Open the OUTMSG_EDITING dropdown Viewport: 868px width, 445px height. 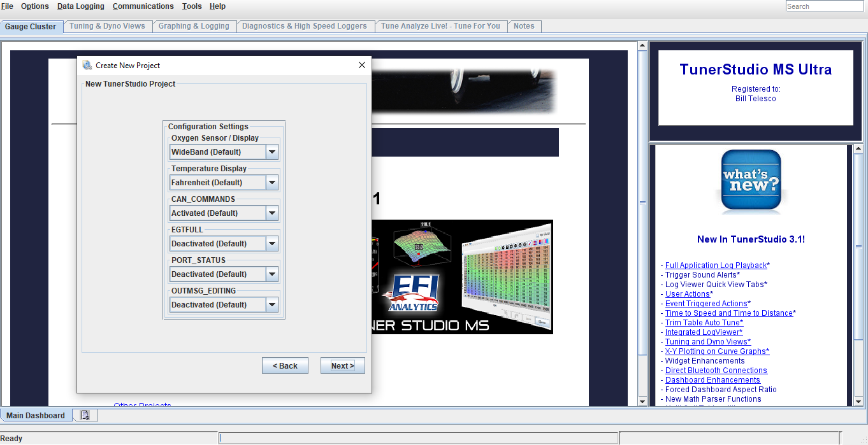click(272, 305)
